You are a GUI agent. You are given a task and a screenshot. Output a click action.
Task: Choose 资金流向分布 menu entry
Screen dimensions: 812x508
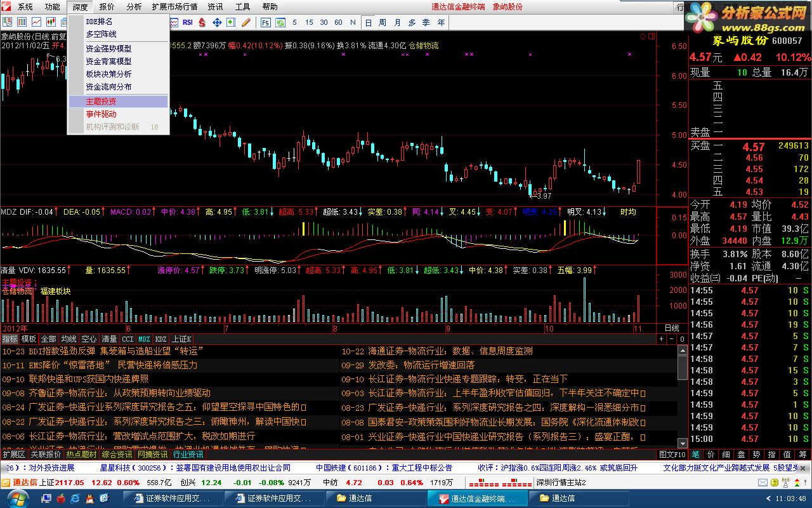(x=118, y=87)
